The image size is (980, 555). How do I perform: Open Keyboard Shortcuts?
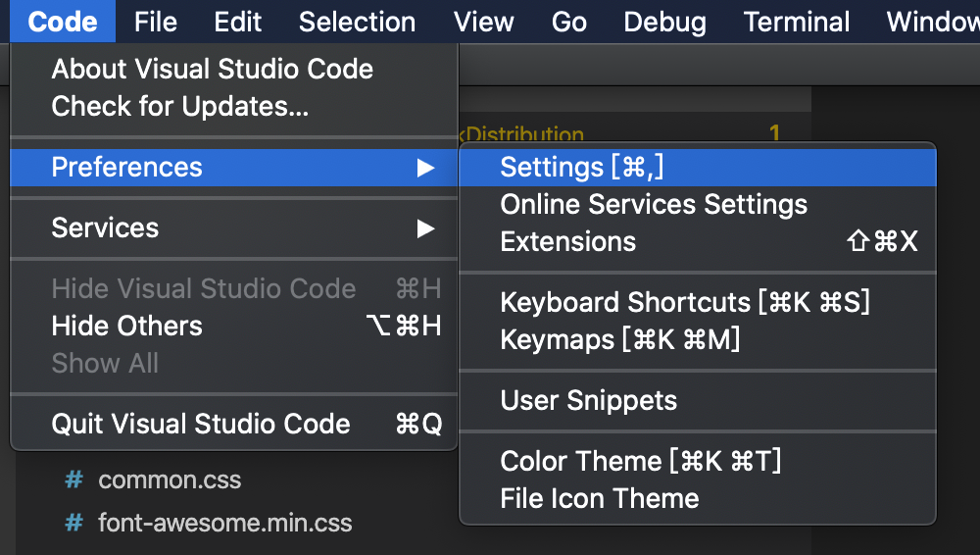point(698,302)
